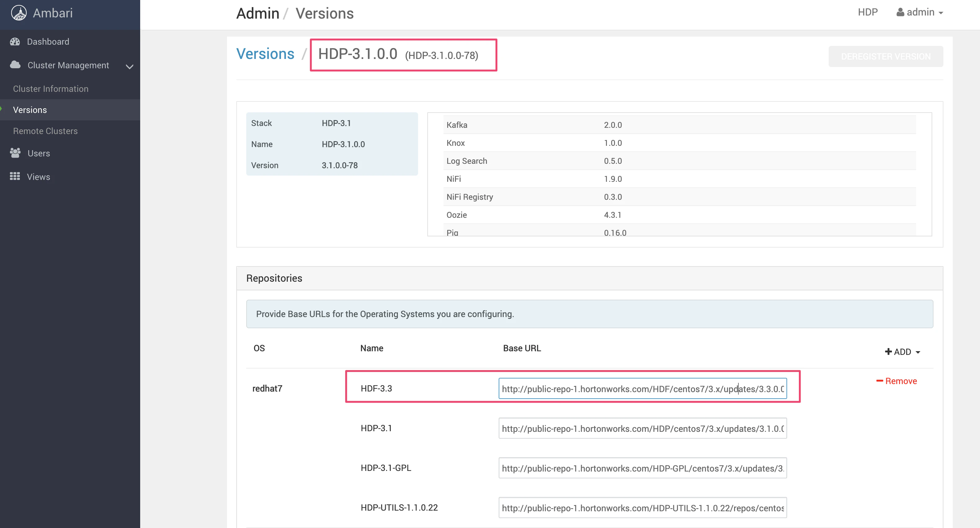980x528 pixels.
Task: Click the Log Search service row
Action: click(679, 161)
